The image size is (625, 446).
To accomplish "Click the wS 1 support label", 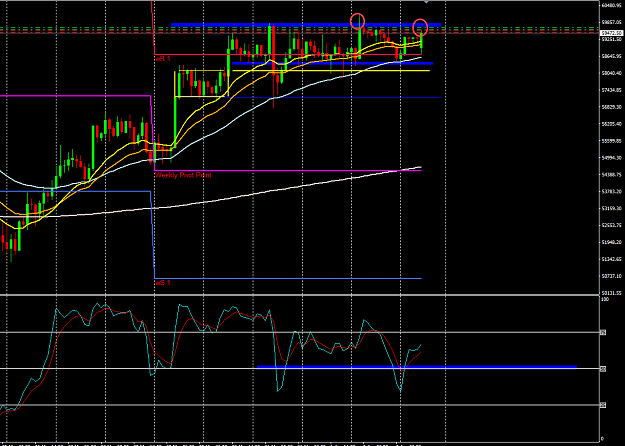I will [163, 283].
